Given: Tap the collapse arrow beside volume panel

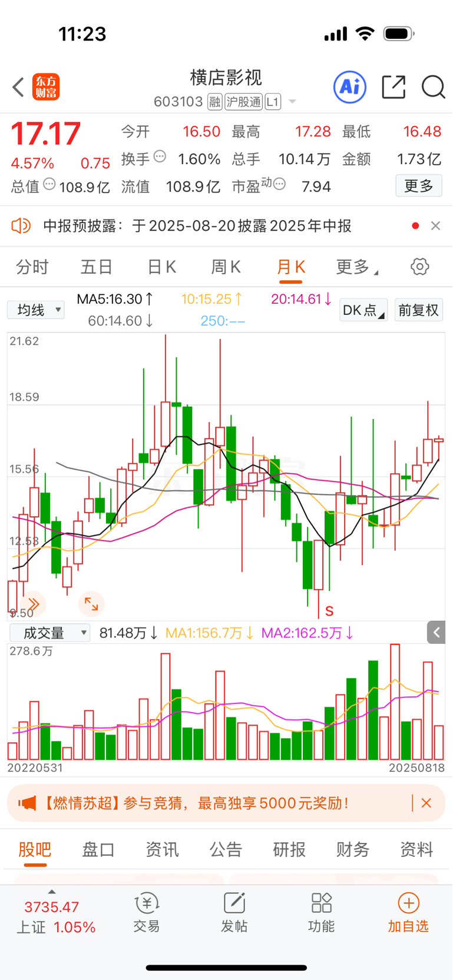Looking at the screenshot, I should pos(437,633).
